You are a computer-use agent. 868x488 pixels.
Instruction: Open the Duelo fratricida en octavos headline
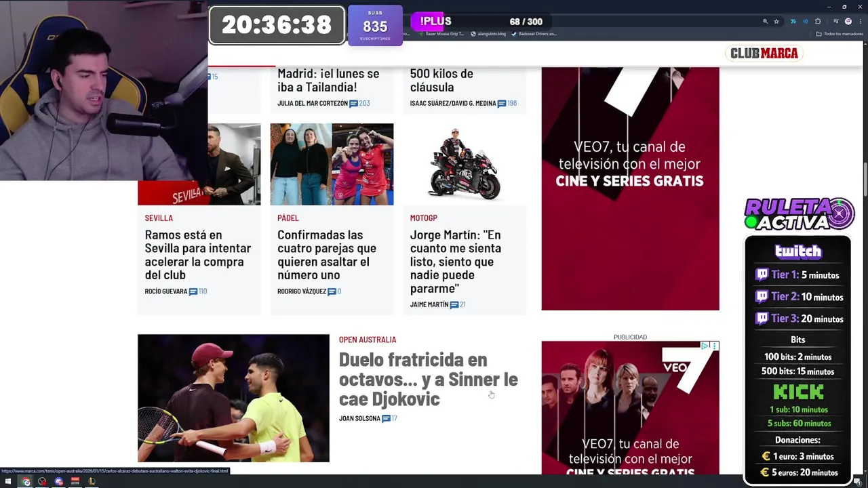pos(428,379)
